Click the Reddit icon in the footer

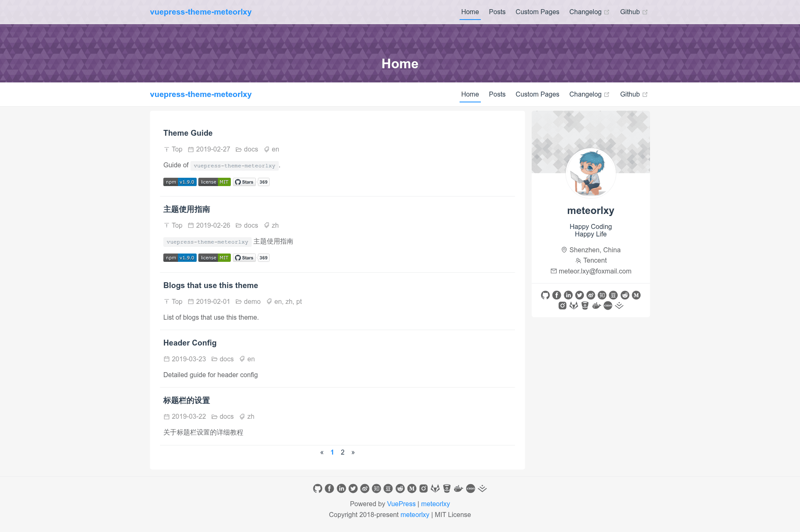tap(400, 489)
